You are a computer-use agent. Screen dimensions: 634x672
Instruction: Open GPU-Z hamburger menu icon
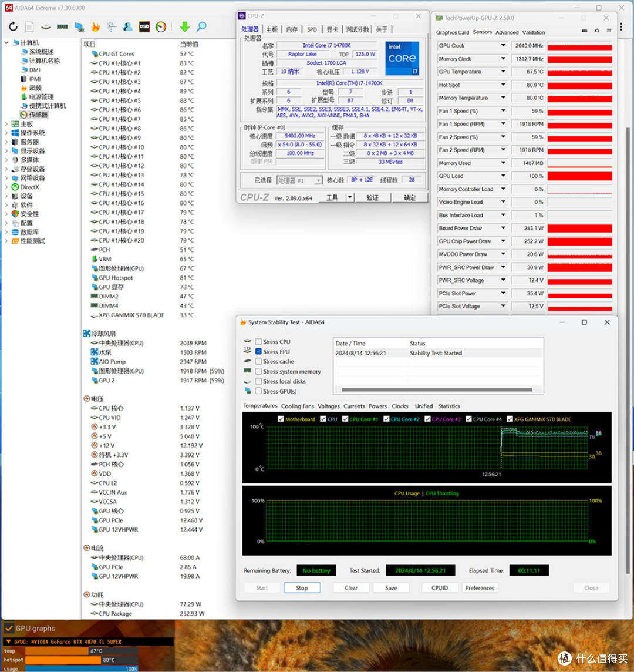point(609,31)
